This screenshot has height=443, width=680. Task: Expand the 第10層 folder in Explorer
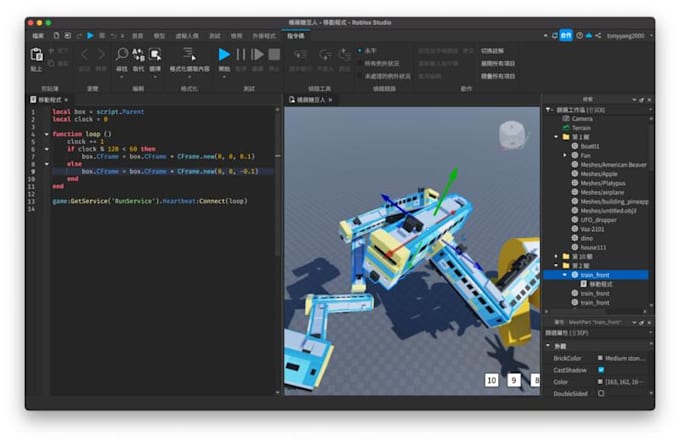tap(556, 257)
